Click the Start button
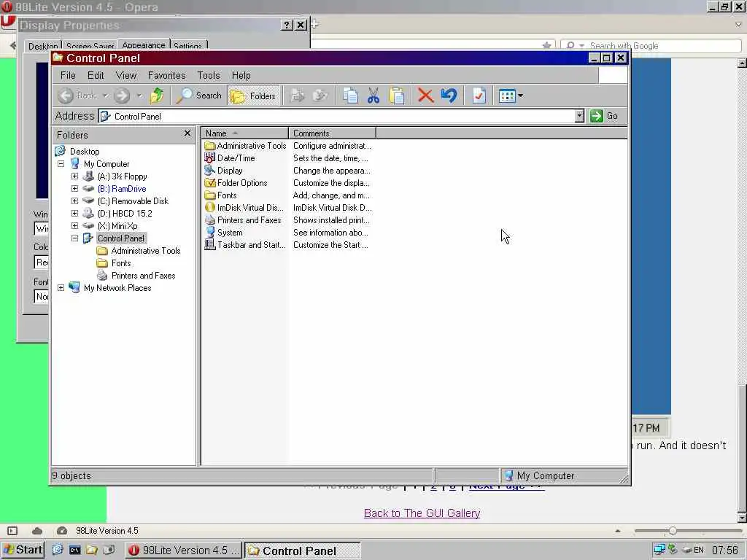 point(23,550)
